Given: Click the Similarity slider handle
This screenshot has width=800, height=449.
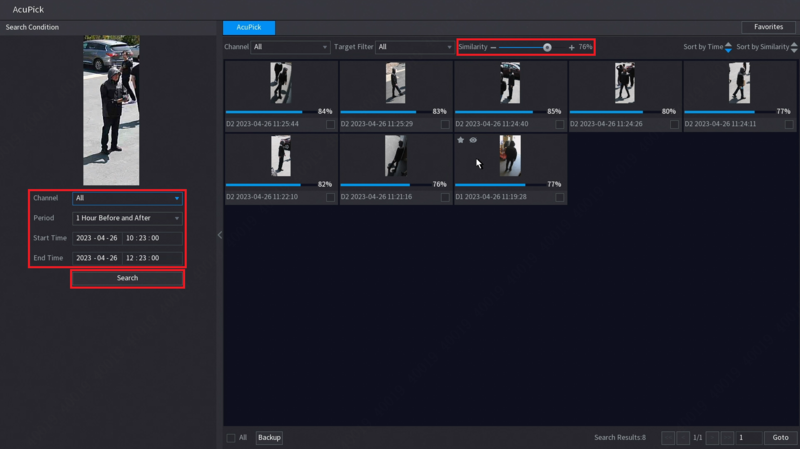Looking at the screenshot, I should click(x=547, y=47).
